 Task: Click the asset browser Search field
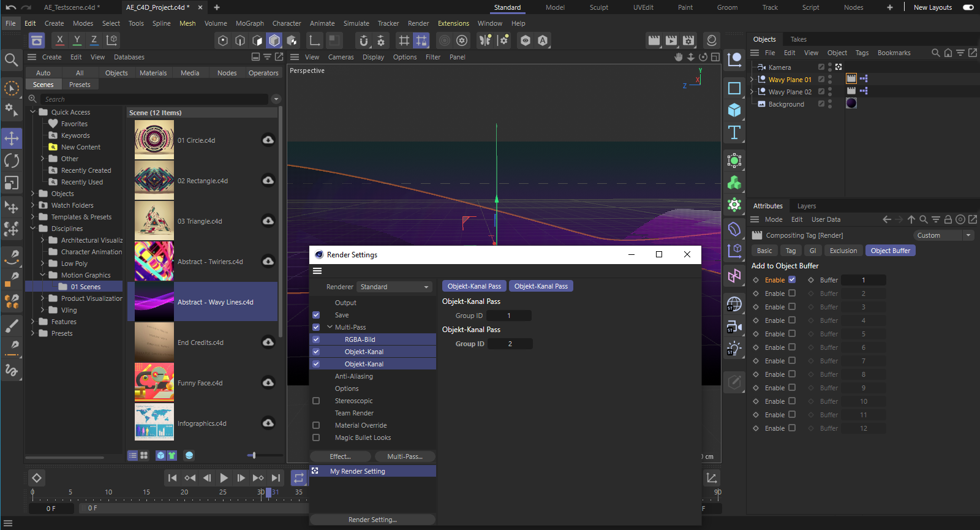tap(156, 99)
